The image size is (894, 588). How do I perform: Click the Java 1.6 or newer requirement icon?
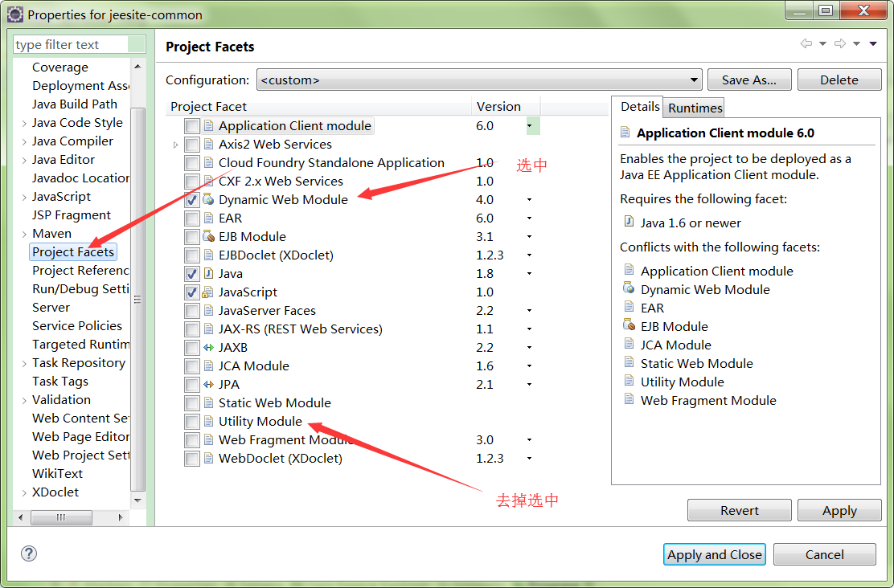coord(629,223)
